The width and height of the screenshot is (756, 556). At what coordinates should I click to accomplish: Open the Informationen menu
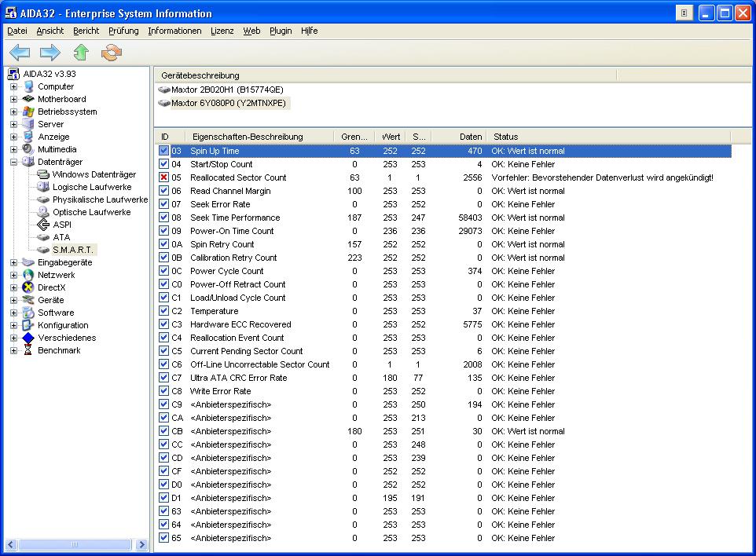tap(174, 31)
